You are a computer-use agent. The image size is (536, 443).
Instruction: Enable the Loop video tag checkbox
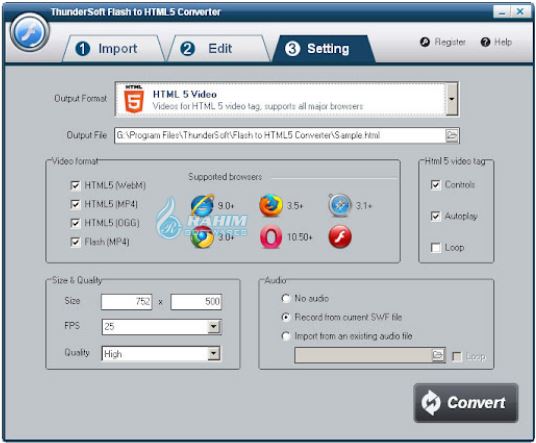pyautogui.click(x=436, y=247)
